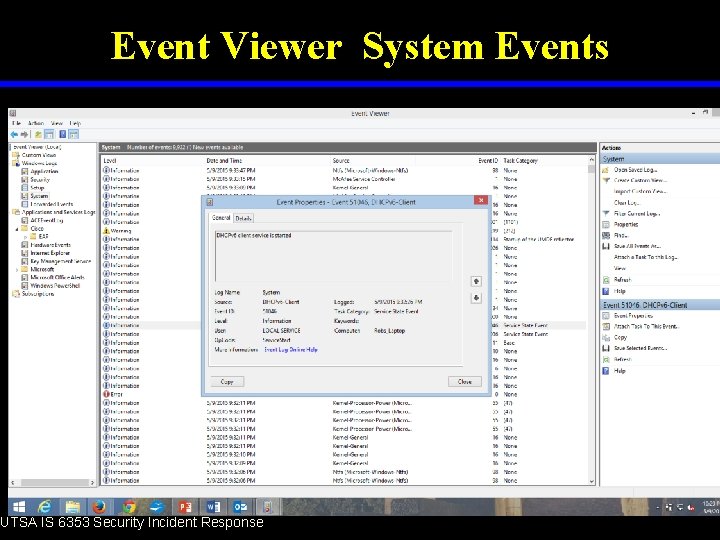Viewport: 720px width, 540px height.
Task: Open Help from the blue toolbar icon
Action: coord(62,135)
